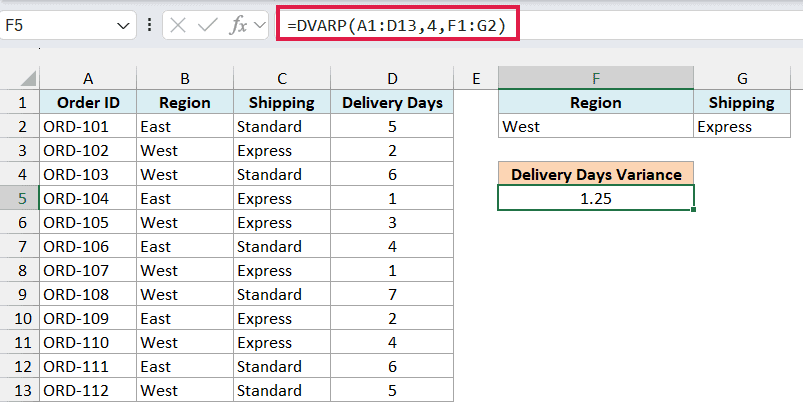
Task: Click the Cancel (X) formula button
Action: (178, 25)
